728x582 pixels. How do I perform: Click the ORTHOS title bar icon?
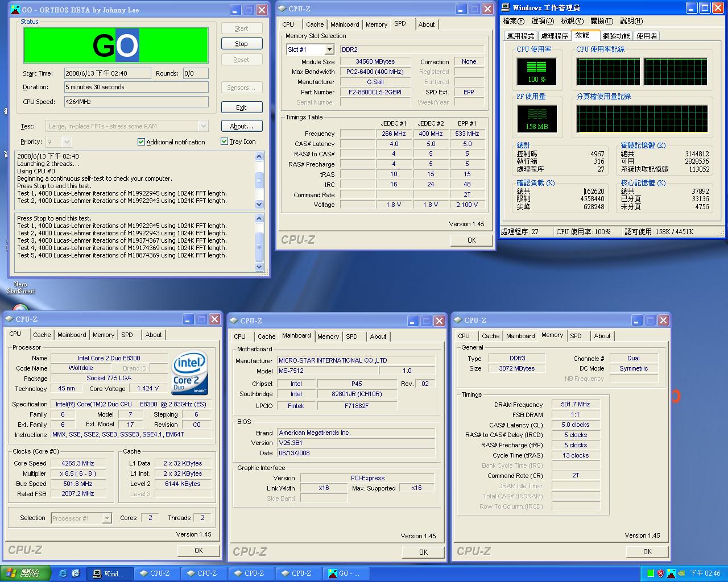pyautogui.click(x=15, y=10)
